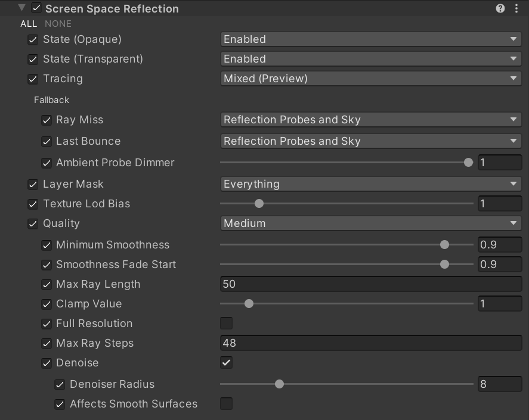This screenshot has width=529, height=420.
Task: Open the help icon for Screen Space Reflection
Action: click(500, 8)
